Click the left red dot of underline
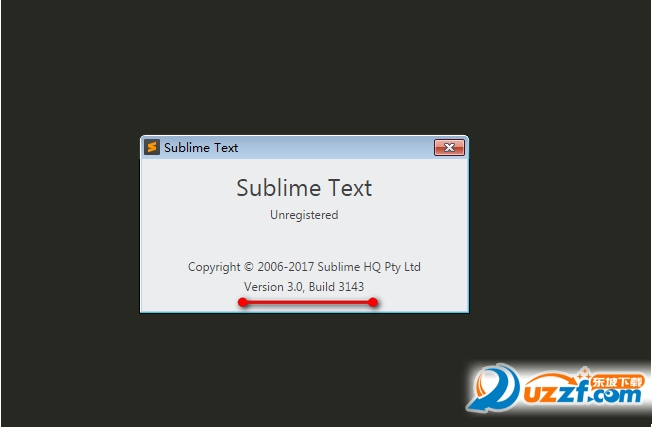This screenshot has height=427, width=652. [242, 302]
